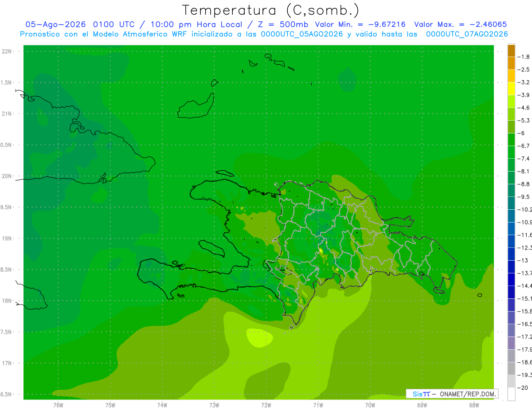Click the lime-green warm blob south of Haiti
The image size is (532, 411).
coord(261,337)
